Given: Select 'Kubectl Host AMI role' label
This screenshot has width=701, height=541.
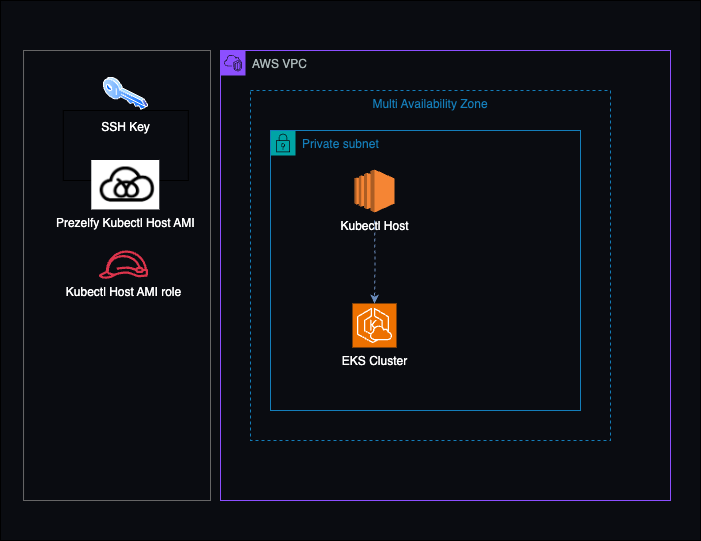Looking at the screenshot, I should (123, 292).
